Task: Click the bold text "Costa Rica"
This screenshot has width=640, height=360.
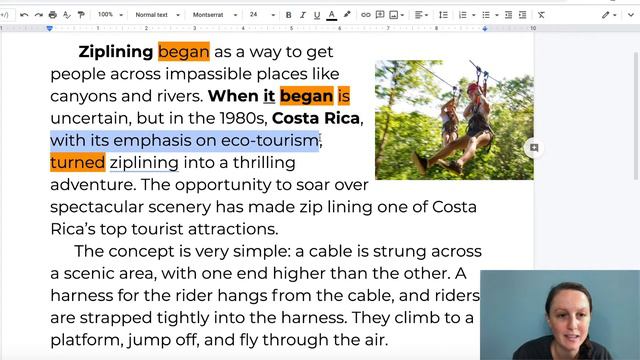Action: click(x=316, y=118)
